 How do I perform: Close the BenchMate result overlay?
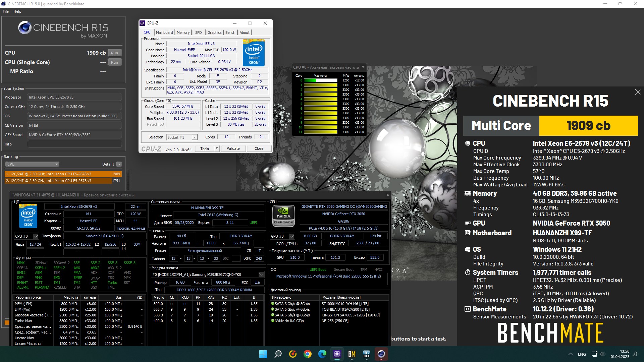[x=638, y=92]
